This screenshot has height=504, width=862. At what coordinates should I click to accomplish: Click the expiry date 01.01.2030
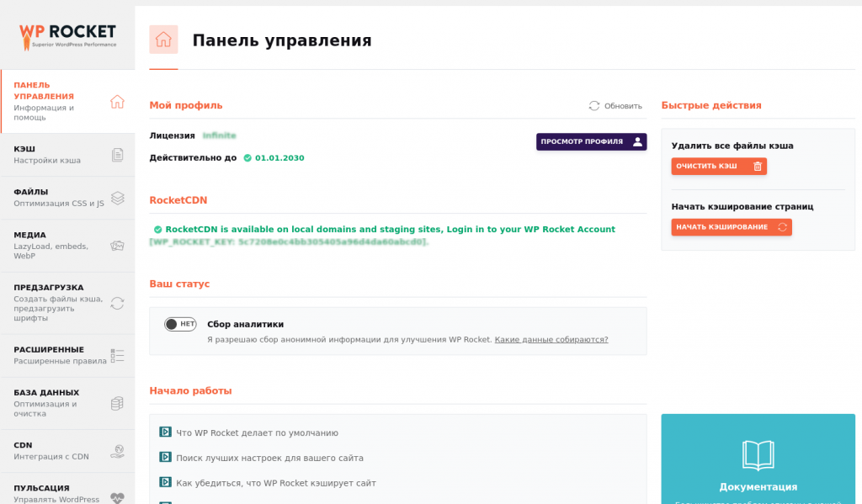coord(279,157)
